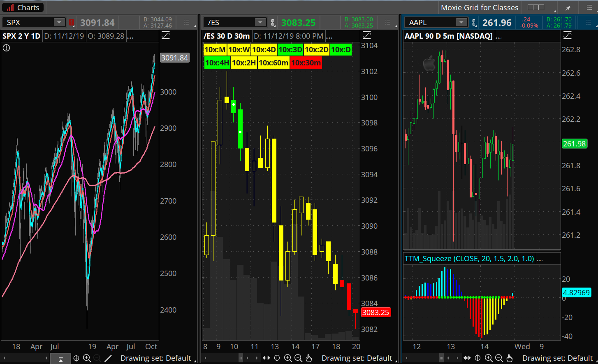Click the zoom out icon under /ES chart
The image size is (598, 364).
click(299, 358)
